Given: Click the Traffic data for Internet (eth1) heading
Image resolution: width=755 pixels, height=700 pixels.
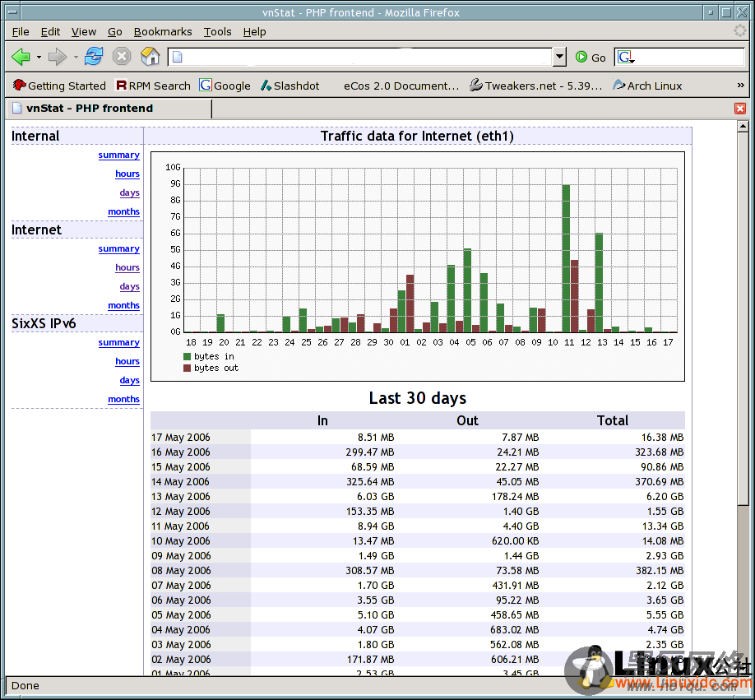Looking at the screenshot, I should point(418,137).
